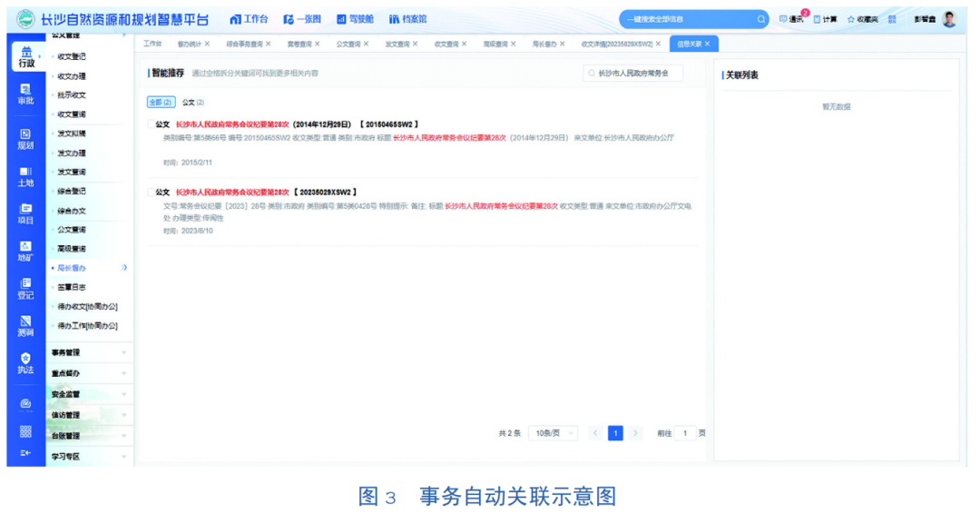Switch to the 发文查询 tab in the tab strip
The width and height of the screenshot is (980, 514).
pos(397,44)
